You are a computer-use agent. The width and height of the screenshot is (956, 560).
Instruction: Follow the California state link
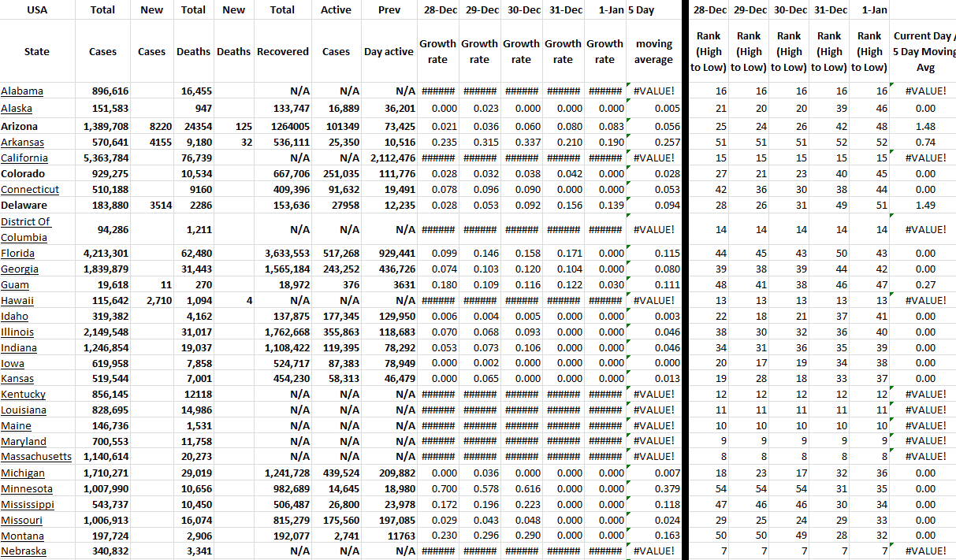[24, 158]
